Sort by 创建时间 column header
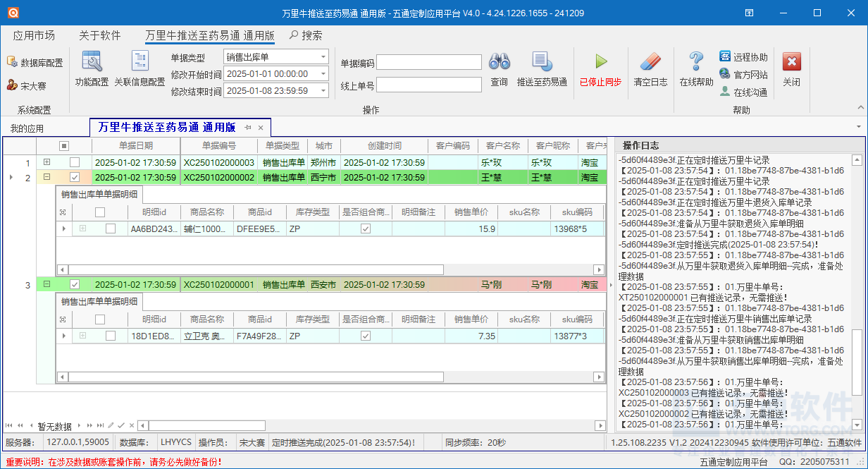The image size is (868, 469). 385,146
